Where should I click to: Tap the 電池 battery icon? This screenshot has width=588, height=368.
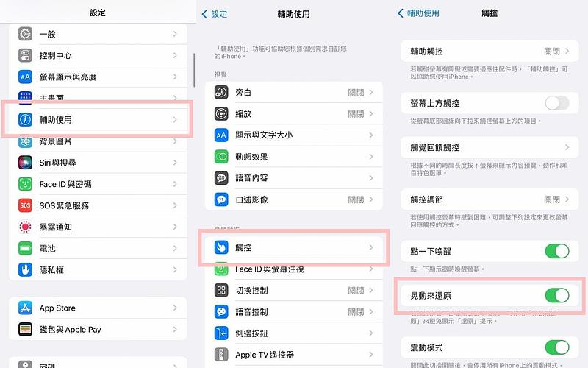click(26, 249)
